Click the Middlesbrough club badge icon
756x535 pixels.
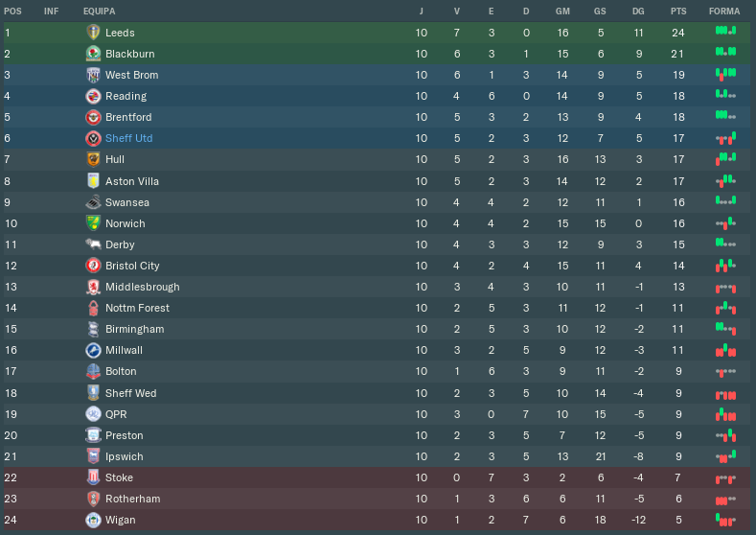[x=93, y=287]
